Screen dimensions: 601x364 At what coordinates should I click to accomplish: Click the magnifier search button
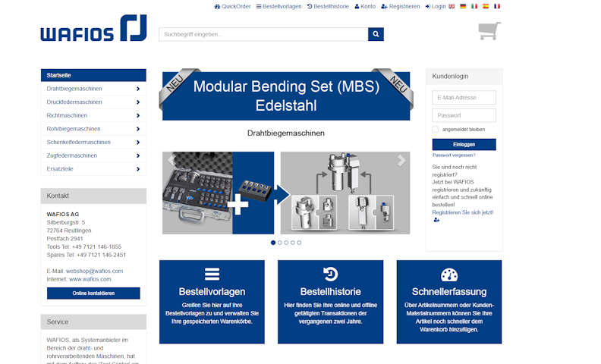[376, 34]
